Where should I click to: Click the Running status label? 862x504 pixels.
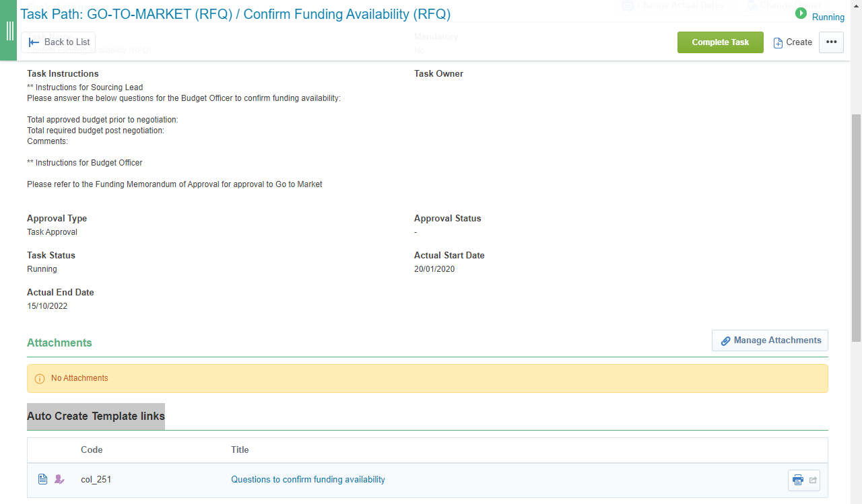[828, 17]
